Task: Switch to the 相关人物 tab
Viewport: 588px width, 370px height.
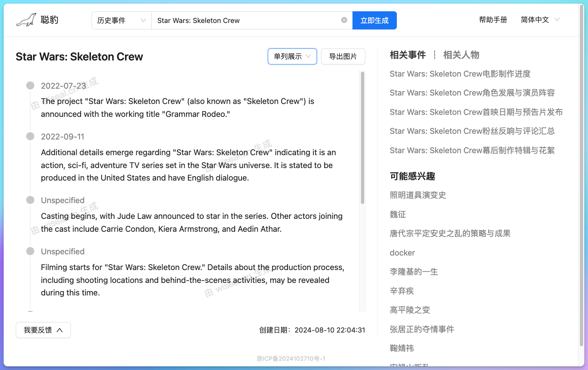Action: 461,55
